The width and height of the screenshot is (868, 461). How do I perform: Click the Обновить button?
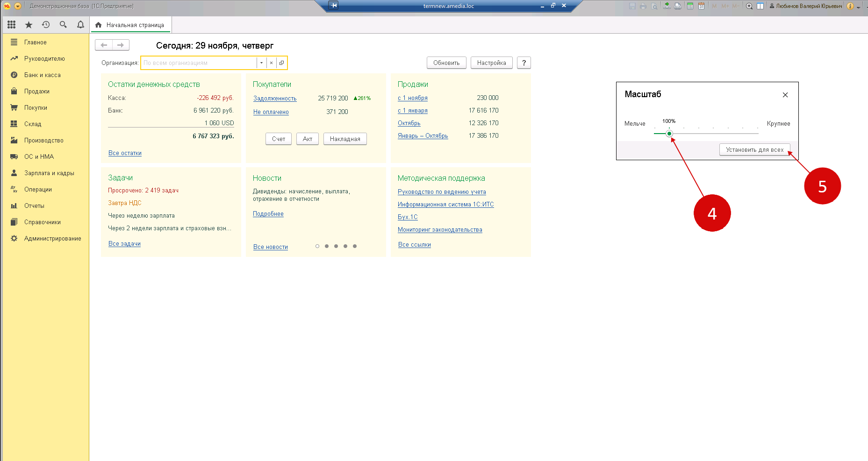click(446, 63)
